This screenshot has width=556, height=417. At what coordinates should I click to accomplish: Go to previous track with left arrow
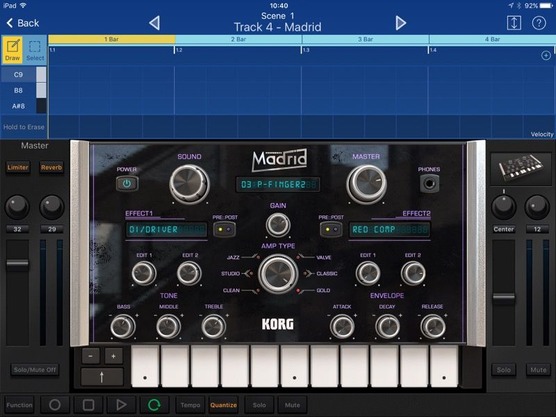click(x=154, y=23)
